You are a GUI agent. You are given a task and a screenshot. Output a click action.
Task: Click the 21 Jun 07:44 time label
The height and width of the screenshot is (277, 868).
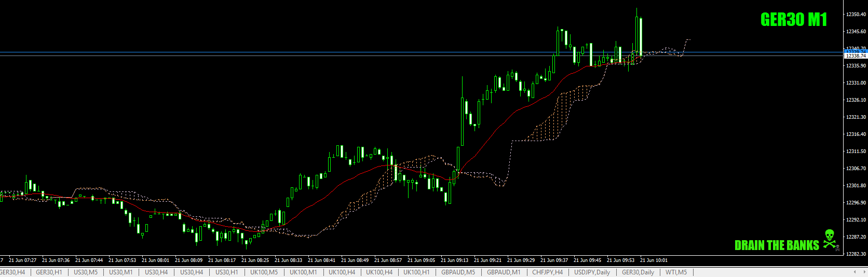click(x=89, y=260)
